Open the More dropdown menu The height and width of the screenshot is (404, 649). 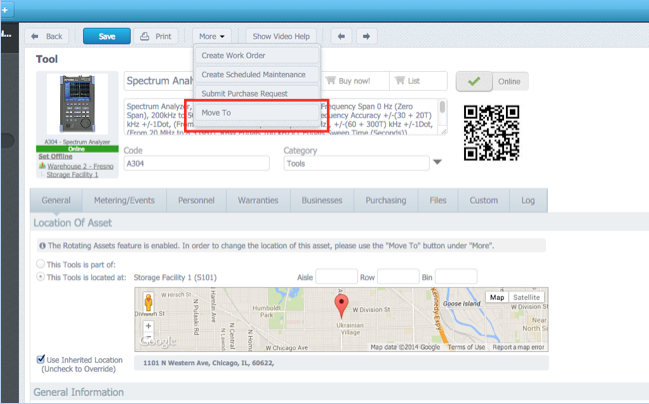coord(211,36)
